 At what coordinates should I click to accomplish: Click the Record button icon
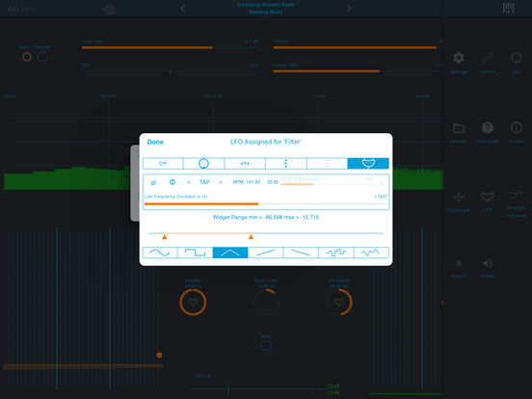tap(459, 264)
